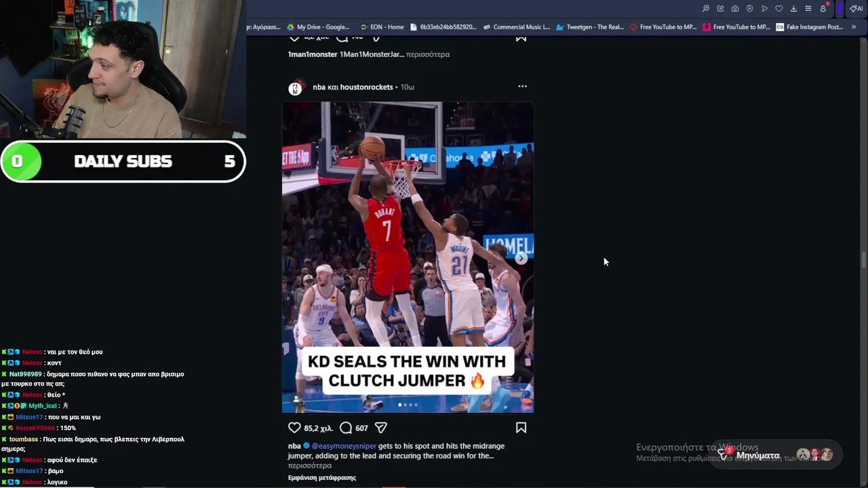Open Free YouTube to MP bookmark with pink icon
868x488 pixels.
736,27
